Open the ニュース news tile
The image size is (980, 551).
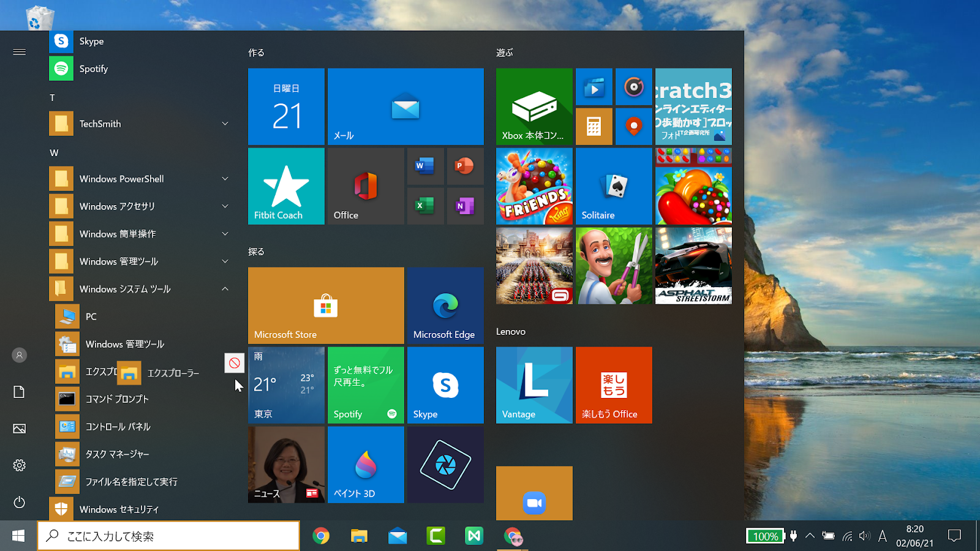[x=286, y=465]
